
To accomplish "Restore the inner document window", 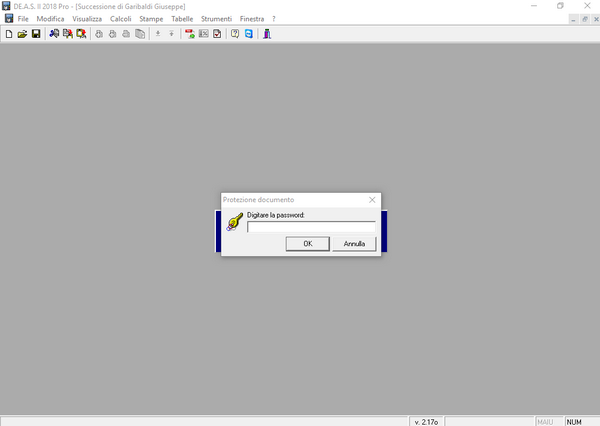I will pos(585,19).
